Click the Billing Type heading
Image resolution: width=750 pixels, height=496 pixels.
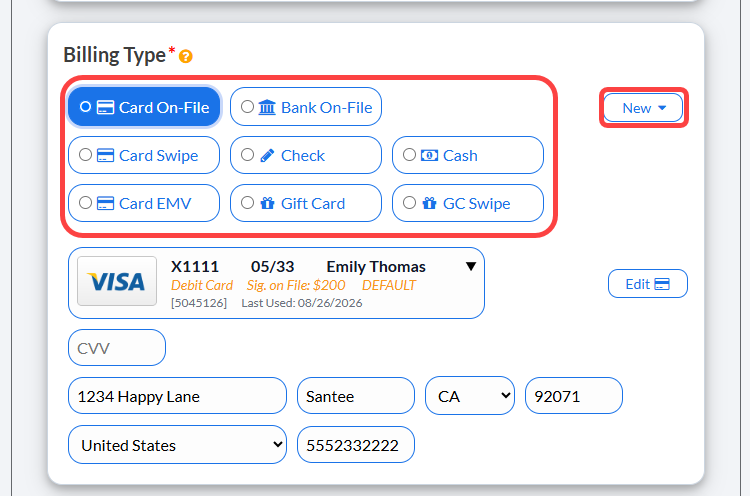coord(115,55)
